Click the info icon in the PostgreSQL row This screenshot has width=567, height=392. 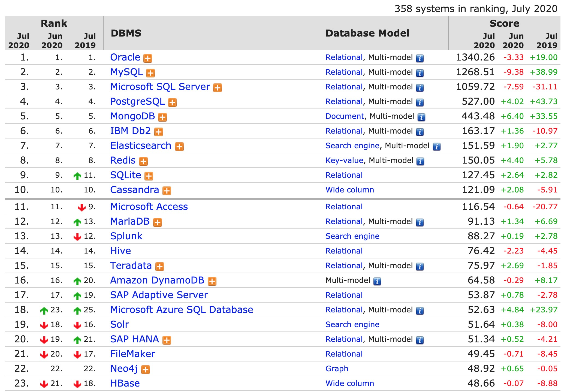point(420,102)
